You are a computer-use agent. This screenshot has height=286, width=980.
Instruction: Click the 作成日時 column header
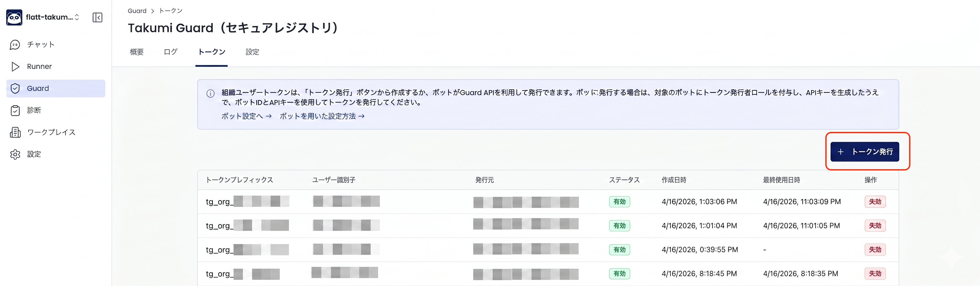click(x=674, y=180)
